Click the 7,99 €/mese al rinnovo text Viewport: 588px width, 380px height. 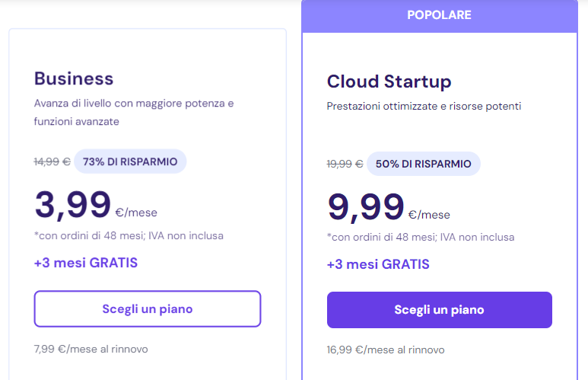pyautogui.click(x=91, y=349)
